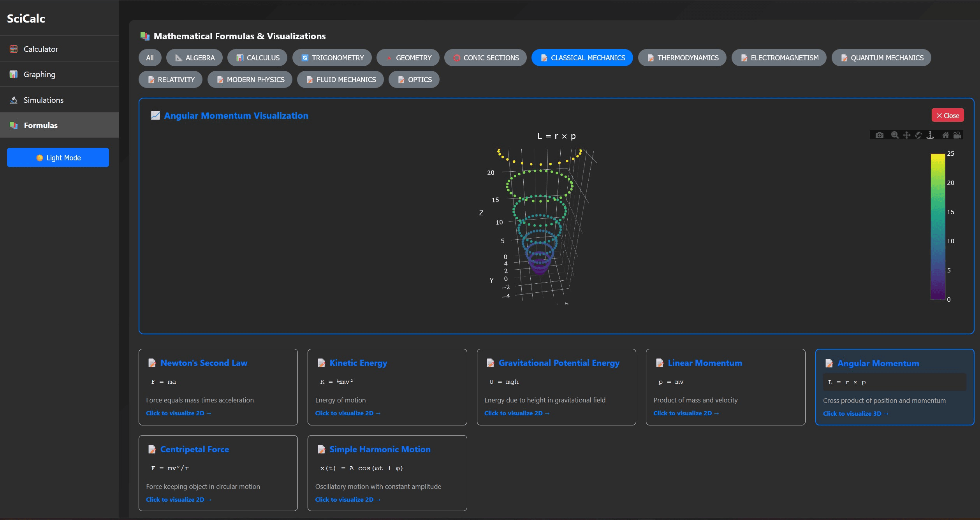Image resolution: width=980 pixels, height=520 pixels.
Task: Show all formulas with the All filter
Action: pos(150,58)
